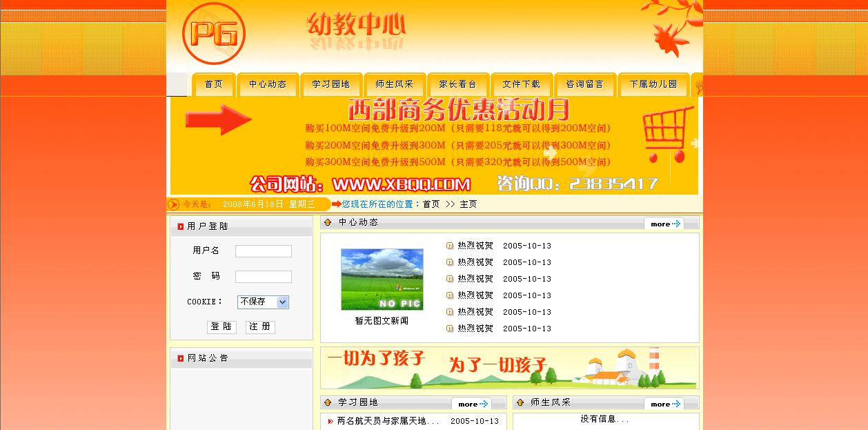Switch to the 文件下载 tab
Viewport: 868px width, 430px height.
tap(522, 84)
